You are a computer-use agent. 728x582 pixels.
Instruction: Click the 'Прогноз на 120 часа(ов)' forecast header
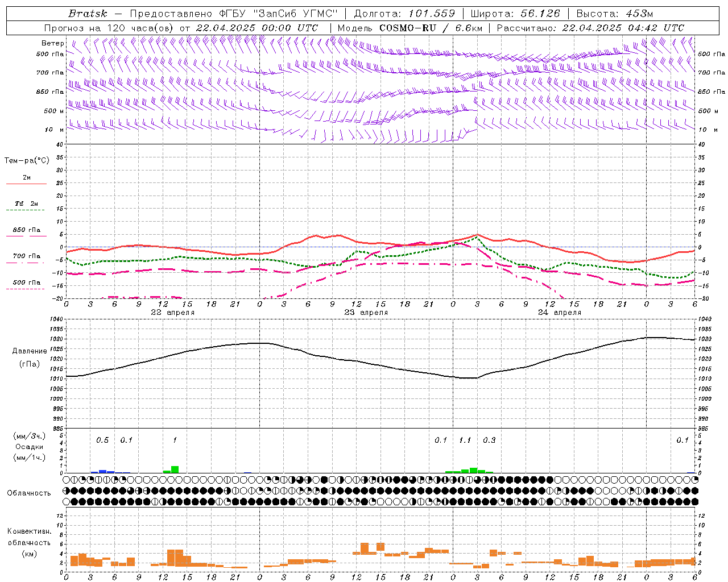pos(110,28)
